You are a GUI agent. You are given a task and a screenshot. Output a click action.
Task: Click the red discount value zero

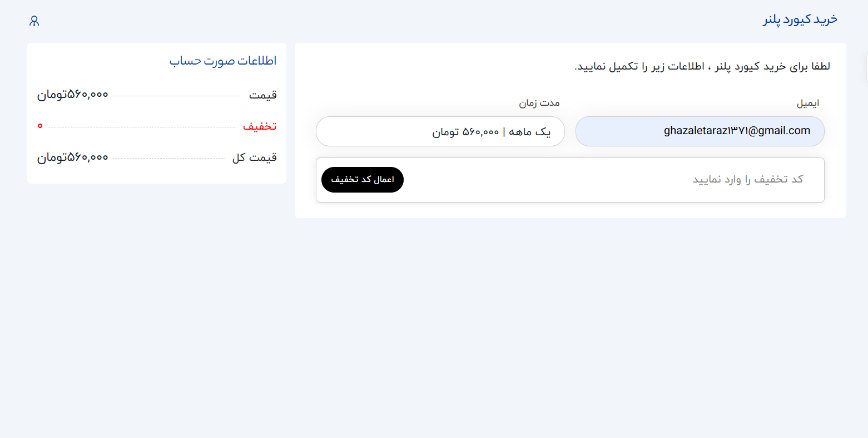click(40, 126)
